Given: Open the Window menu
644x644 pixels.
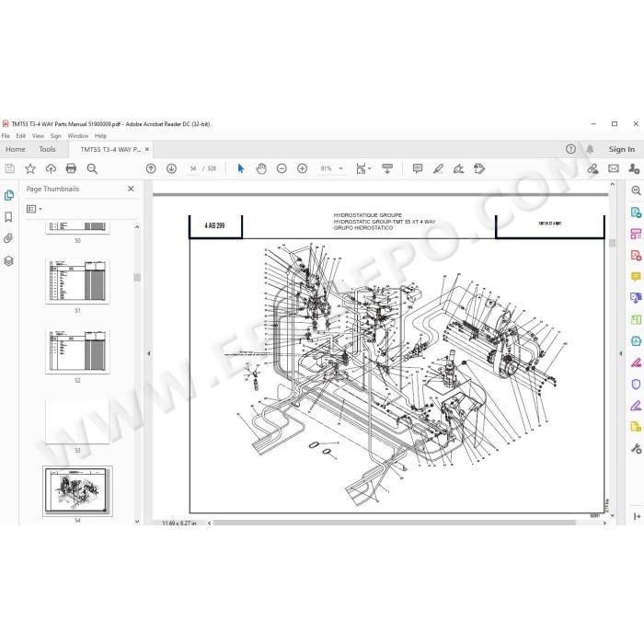Looking at the screenshot, I should [78, 136].
